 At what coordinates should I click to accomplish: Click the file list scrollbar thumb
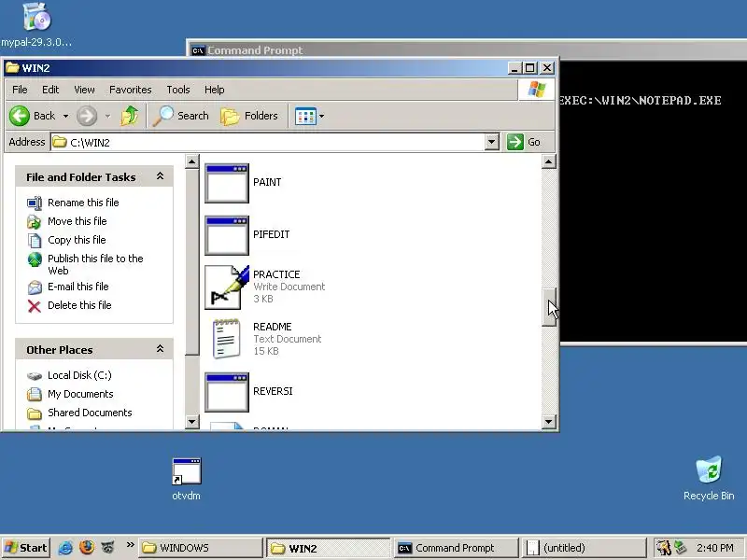tap(549, 307)
